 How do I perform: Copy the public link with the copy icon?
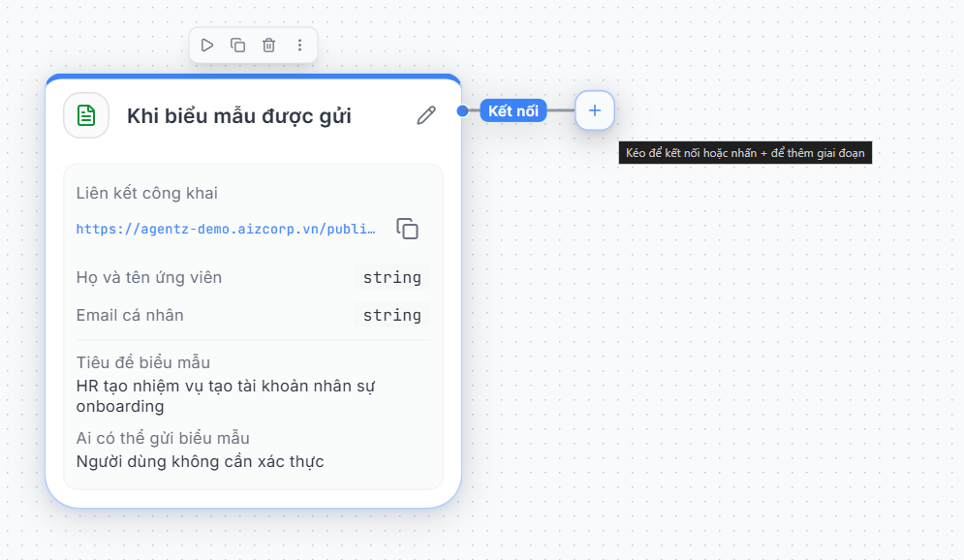coord(407,229)
